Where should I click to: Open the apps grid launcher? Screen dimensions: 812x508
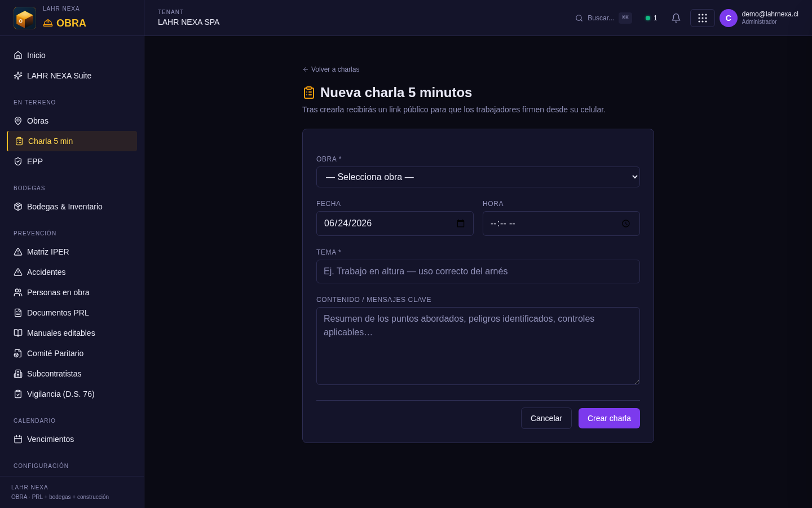(703, 18)
